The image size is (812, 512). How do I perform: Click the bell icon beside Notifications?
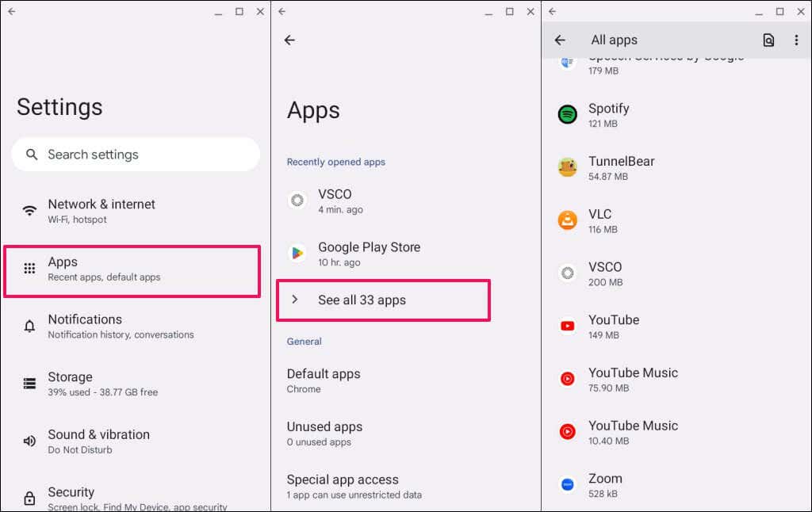[29, 327]
